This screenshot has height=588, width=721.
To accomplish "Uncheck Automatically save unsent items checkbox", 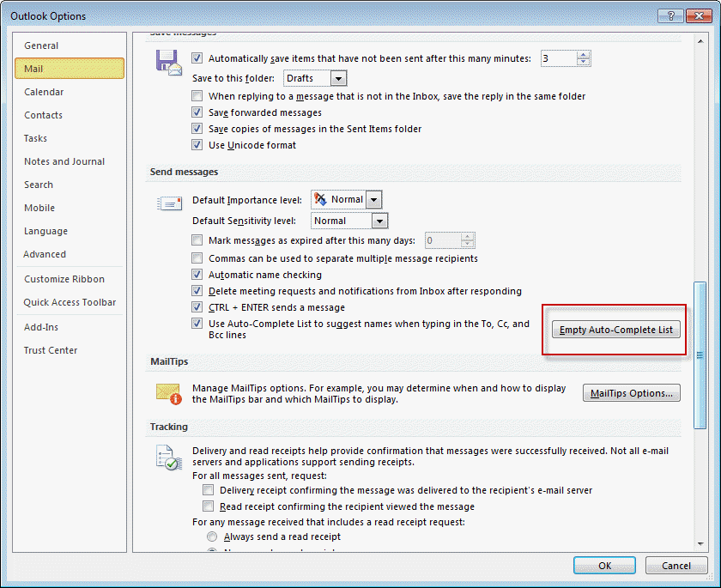I will (197, 58).
